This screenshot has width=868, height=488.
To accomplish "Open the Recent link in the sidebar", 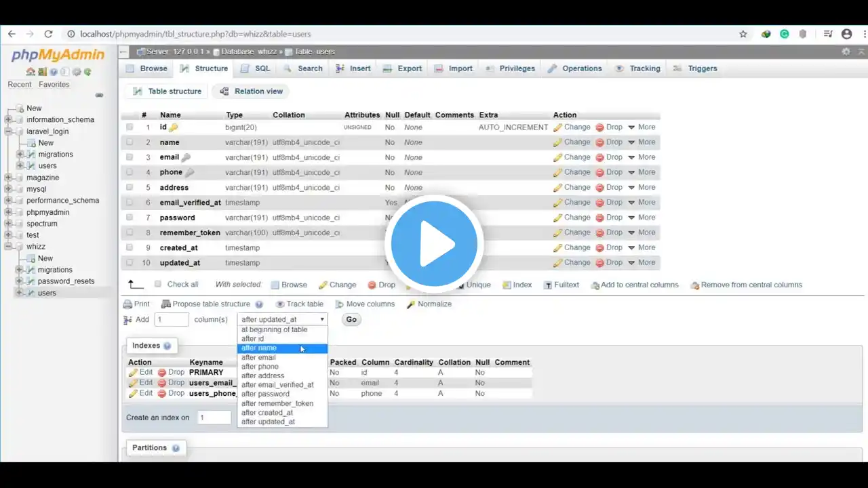I will point(20,85).
